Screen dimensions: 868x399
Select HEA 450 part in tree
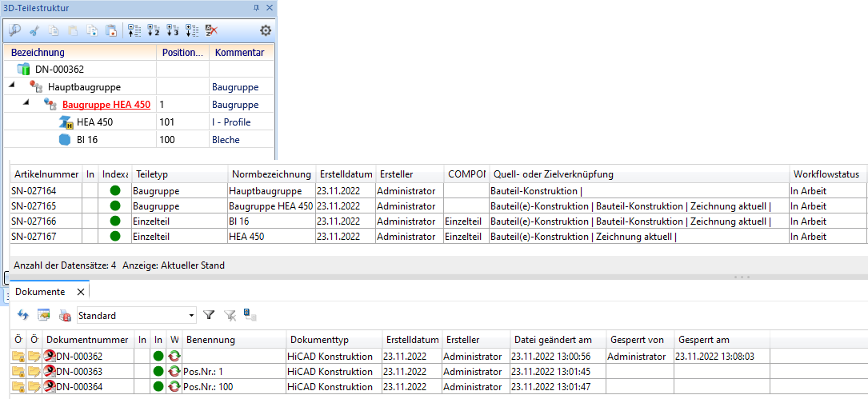tap(94, 122)
